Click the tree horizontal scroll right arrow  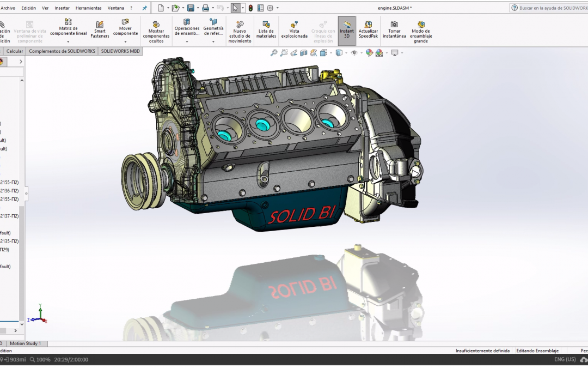pos(15,330)
